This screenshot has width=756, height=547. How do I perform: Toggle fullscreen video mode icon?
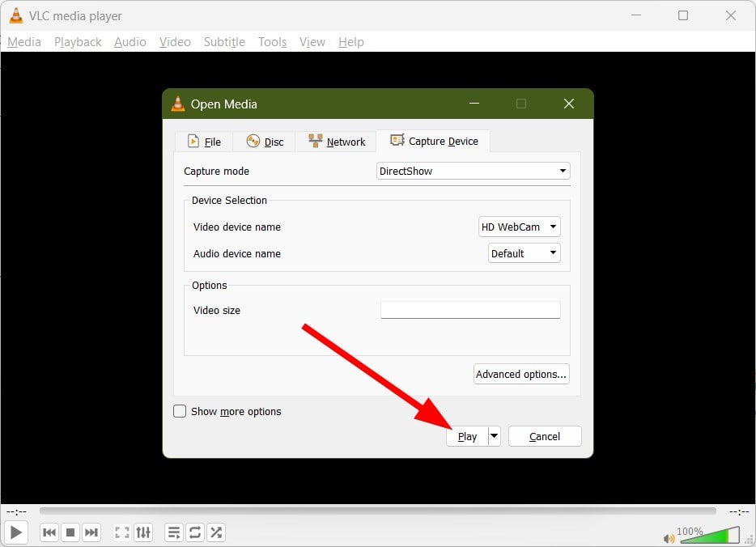pyautogui.click(x=122, y=532)
